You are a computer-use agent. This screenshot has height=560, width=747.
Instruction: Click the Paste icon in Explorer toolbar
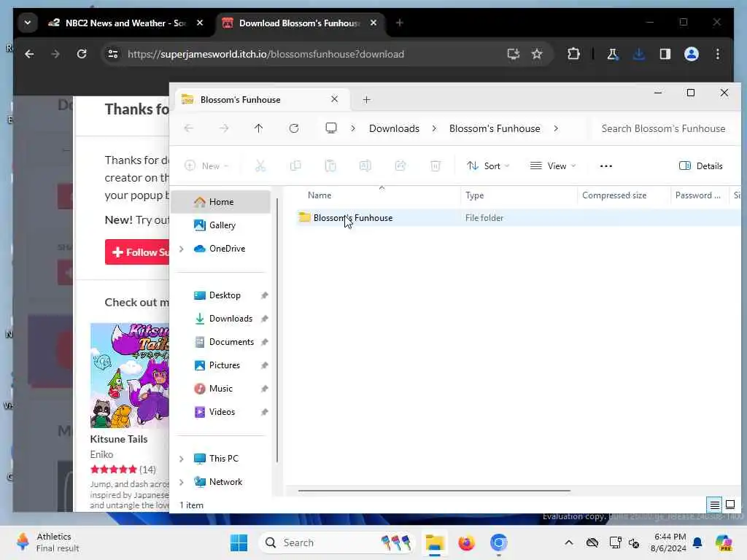[330, 166]
